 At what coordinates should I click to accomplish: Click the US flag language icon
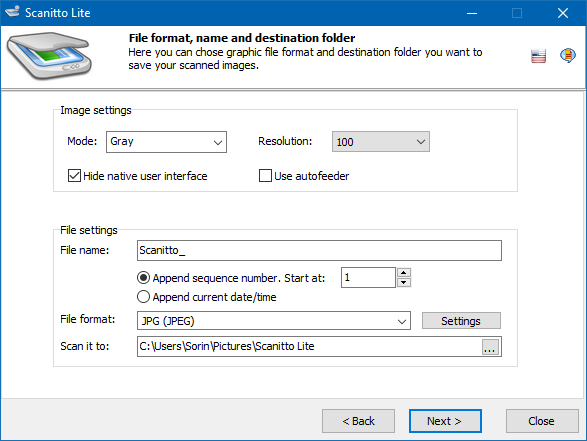[x=538, y=56]
